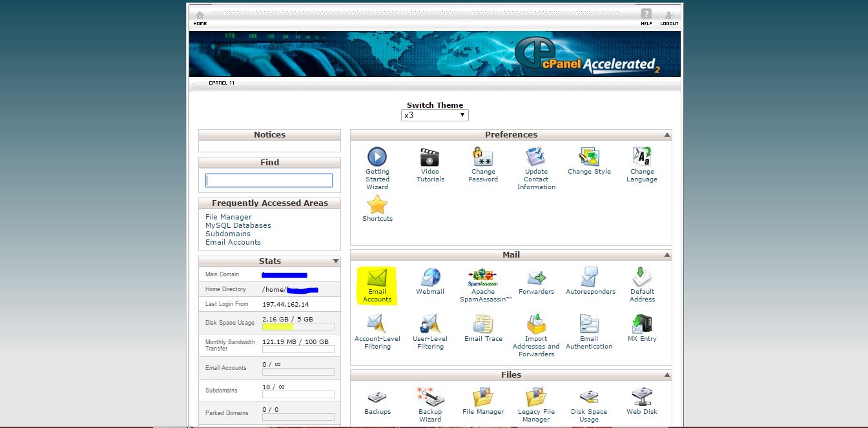Click the Disk Space Usage progress bar
This screenshot has height=428, width=868.
298,327
